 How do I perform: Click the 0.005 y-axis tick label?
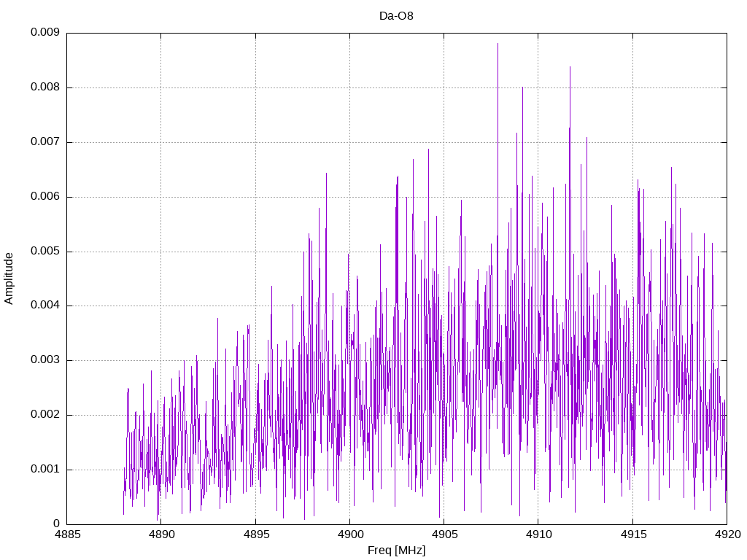click(x=45, y=251)
